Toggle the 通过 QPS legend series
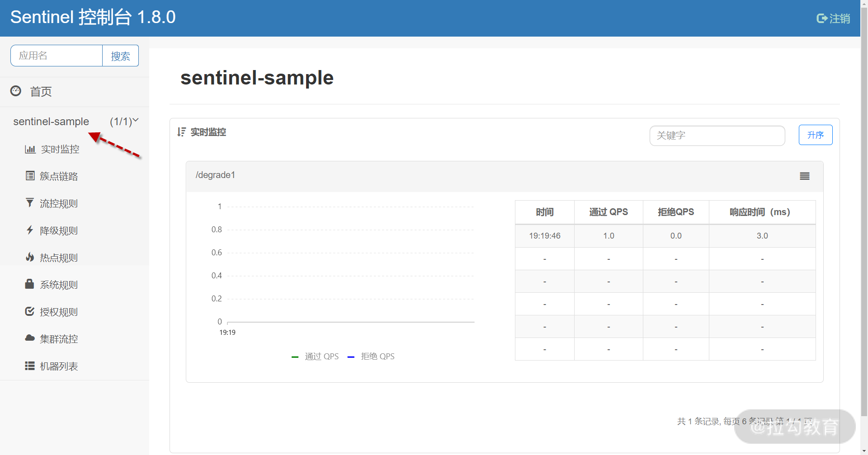This screenshot has height=455, width=868. (316, 356)
